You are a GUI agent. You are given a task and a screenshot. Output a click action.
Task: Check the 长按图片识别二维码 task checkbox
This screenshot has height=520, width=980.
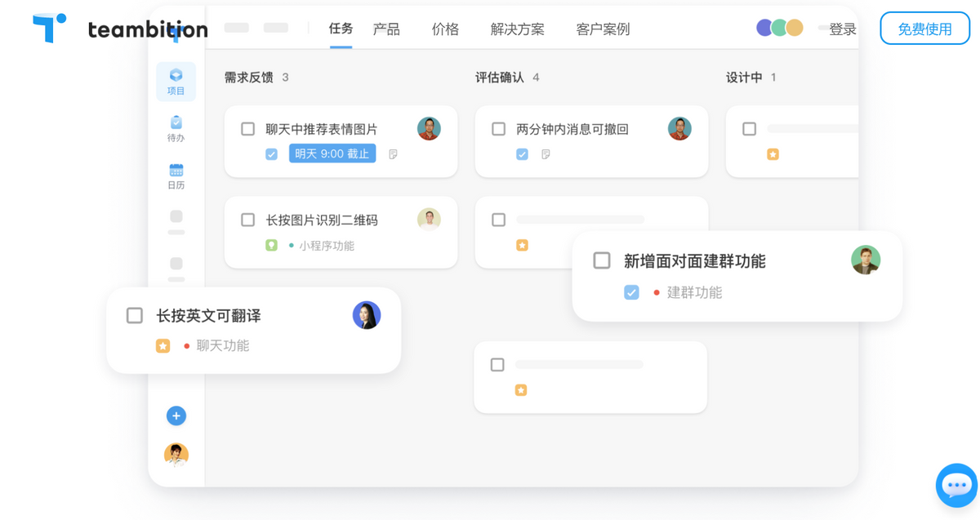tap(248, 220)
